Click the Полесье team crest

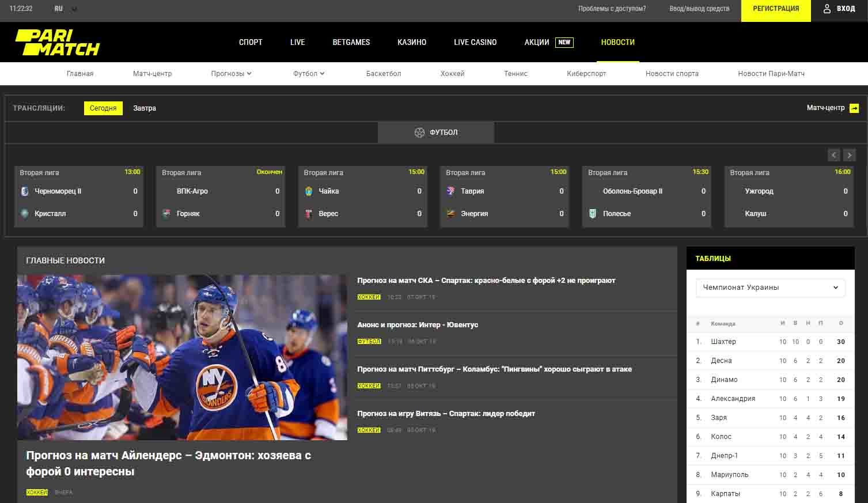click(593, 214)
